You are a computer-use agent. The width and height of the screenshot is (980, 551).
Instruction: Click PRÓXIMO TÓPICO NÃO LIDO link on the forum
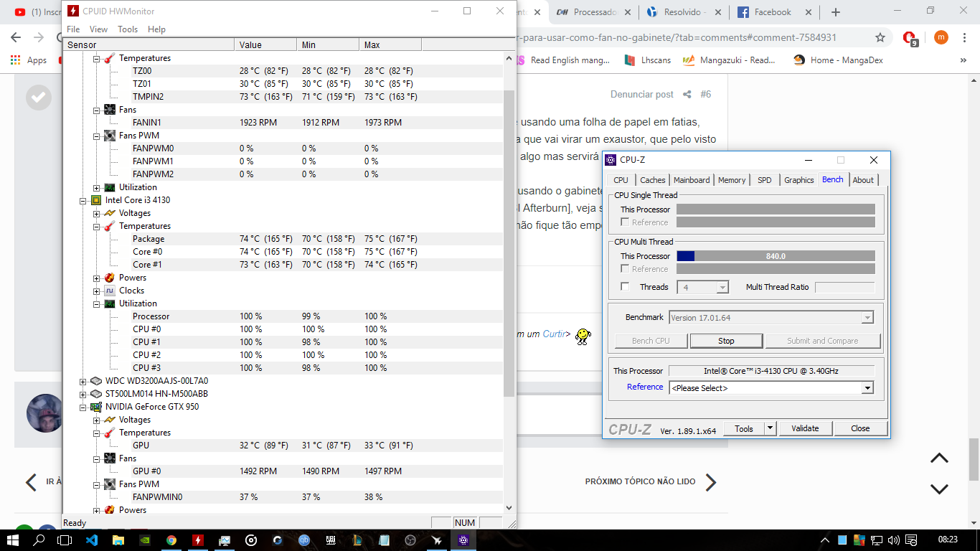pyautogui.click(x=640, y=482)
